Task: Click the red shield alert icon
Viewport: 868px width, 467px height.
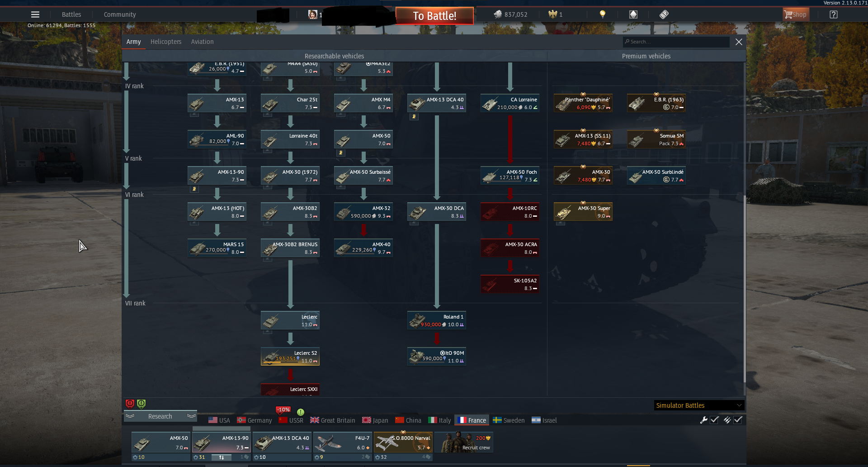Action: point(130,404)
